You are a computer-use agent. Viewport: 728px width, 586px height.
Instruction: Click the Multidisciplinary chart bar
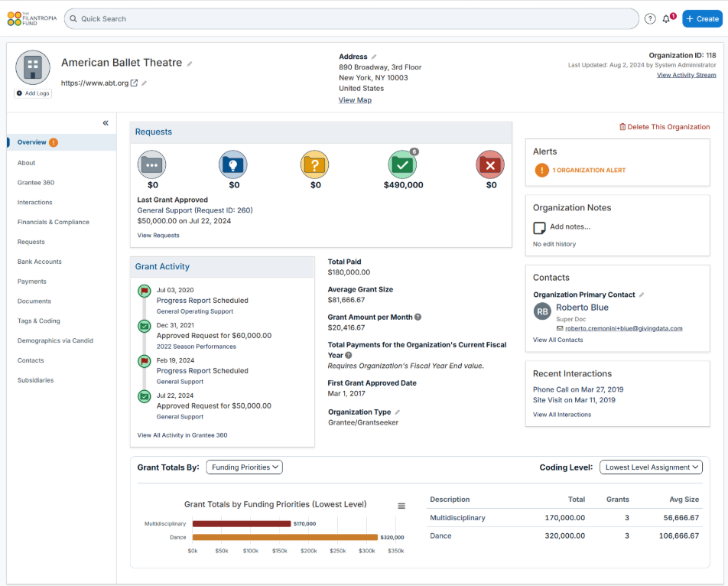pos(242,524)
